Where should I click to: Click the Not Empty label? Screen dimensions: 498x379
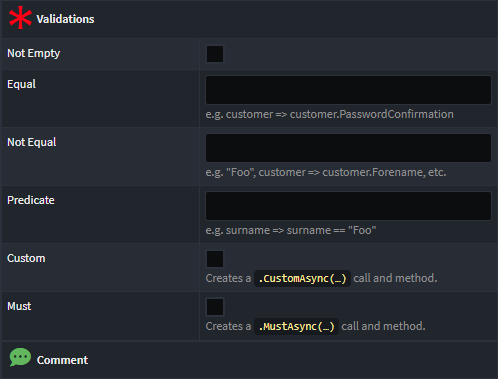34,53
